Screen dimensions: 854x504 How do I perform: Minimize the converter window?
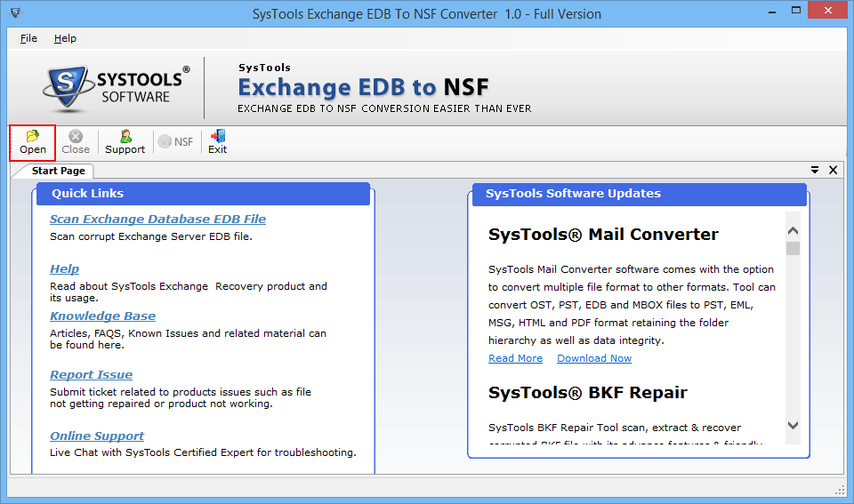click(772, 12)
